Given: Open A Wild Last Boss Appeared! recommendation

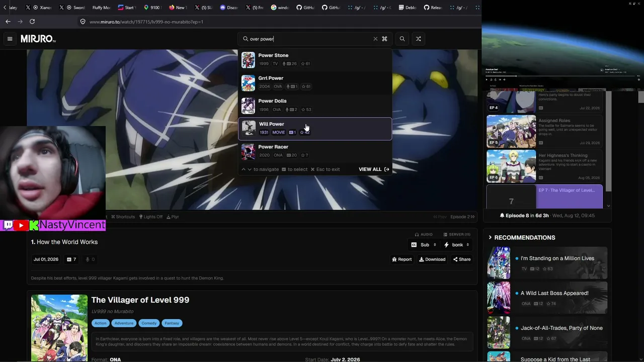Looking at the screenshot, I should pyautogui.click(x=547, y=297).
